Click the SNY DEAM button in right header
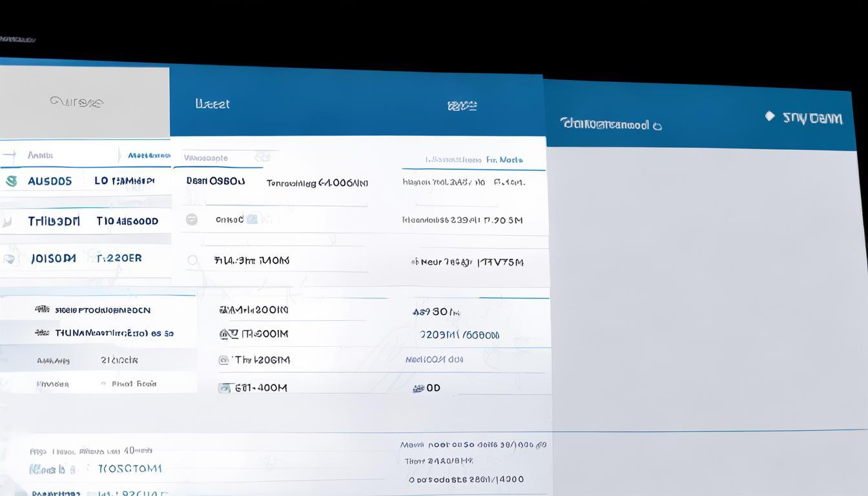 (812, 118)
